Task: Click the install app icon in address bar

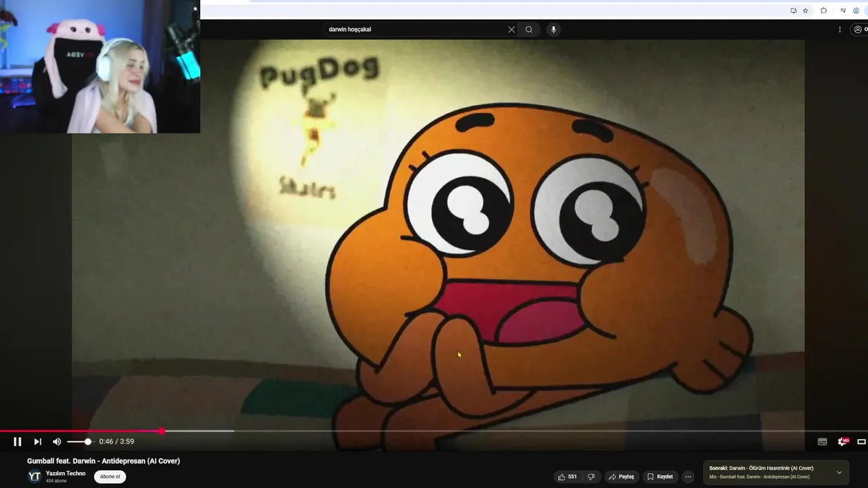Action: click(x=793, y=10)
